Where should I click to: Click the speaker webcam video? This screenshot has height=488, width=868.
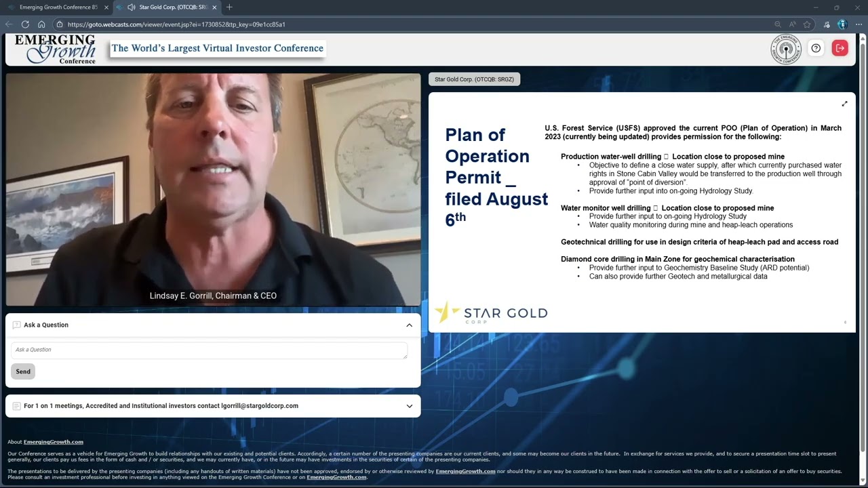point(213,190)
